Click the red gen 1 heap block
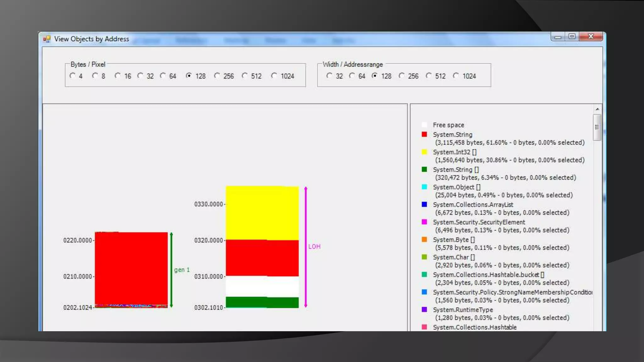Image resolution: width=644 pixels, height=362 pixels. pyautogui.click(x=131, y=268)
